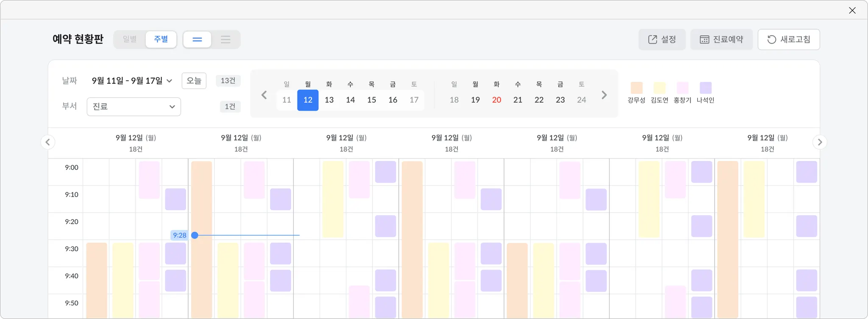This screenshot has width=868, height=319.
Task: Click the 강무성 orange color swatch
Action: [636, 88]
